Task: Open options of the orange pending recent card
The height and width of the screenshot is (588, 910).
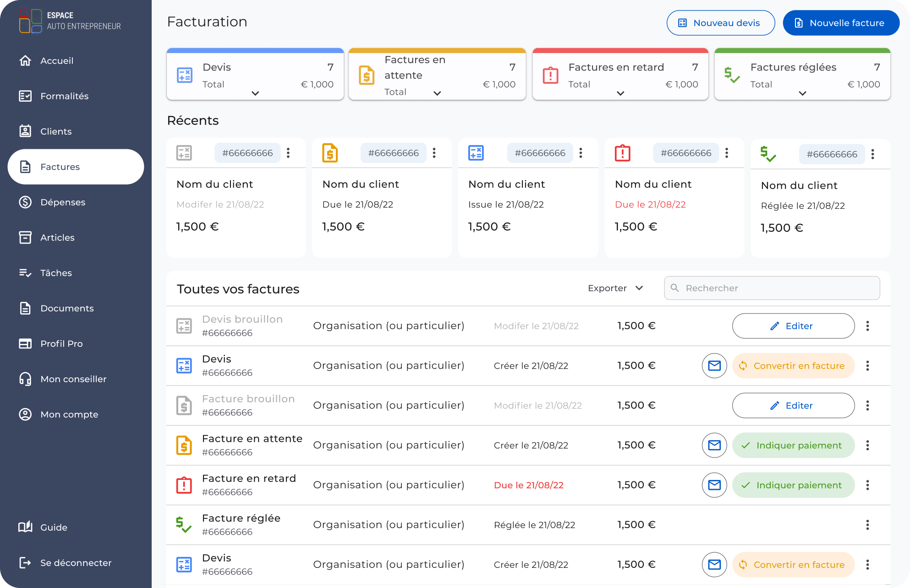Action: [x=434, y=153]
